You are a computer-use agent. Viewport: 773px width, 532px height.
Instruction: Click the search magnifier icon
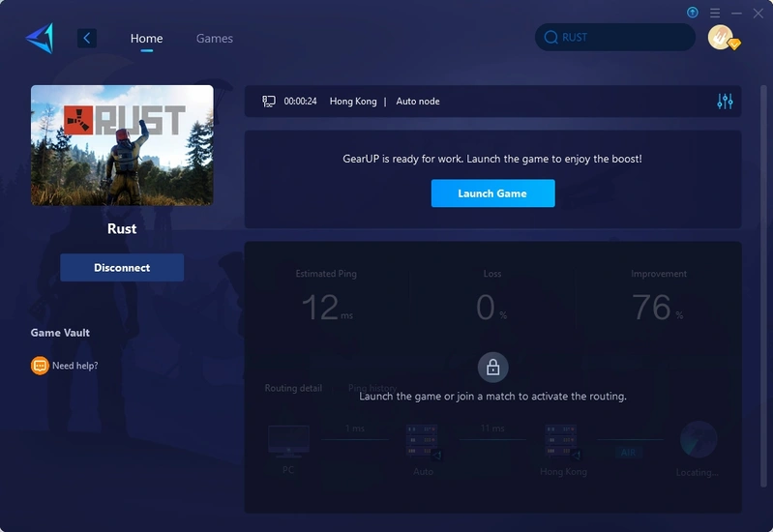pyautogui.click(x=550, y=38)
